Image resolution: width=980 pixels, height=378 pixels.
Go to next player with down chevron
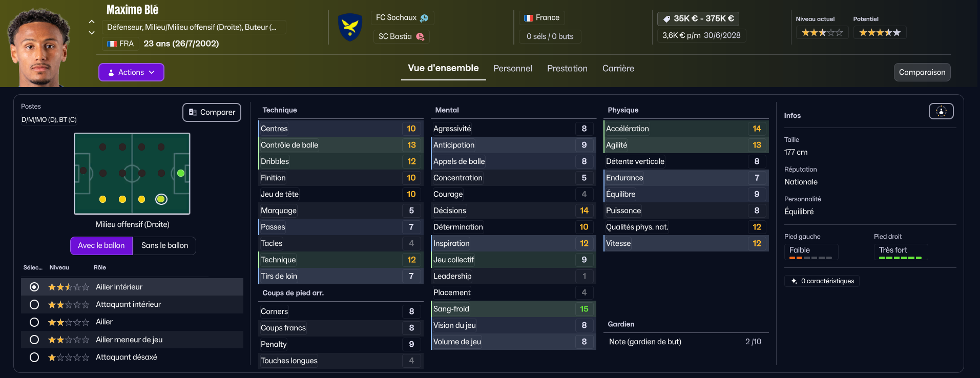coord(92,33)
